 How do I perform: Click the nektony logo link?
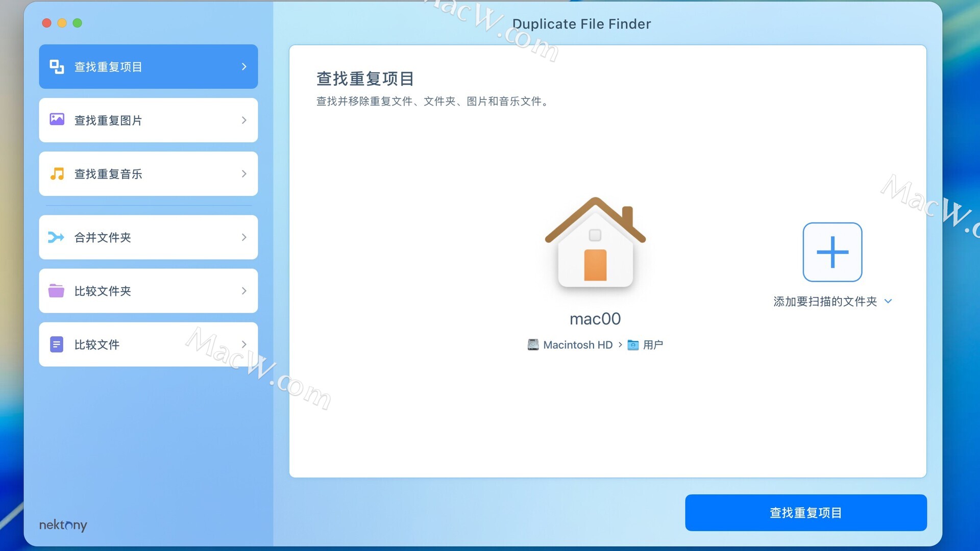coord(63,525)
